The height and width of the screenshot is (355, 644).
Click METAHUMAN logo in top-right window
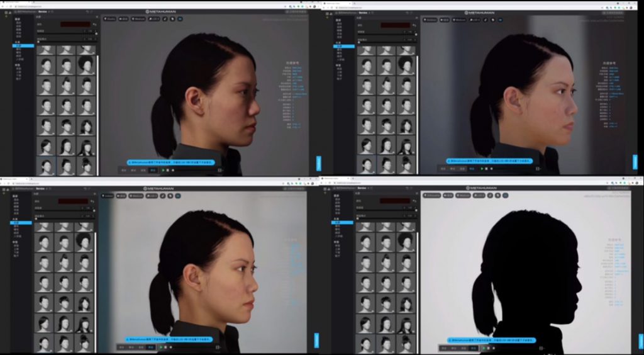(480, 13)
